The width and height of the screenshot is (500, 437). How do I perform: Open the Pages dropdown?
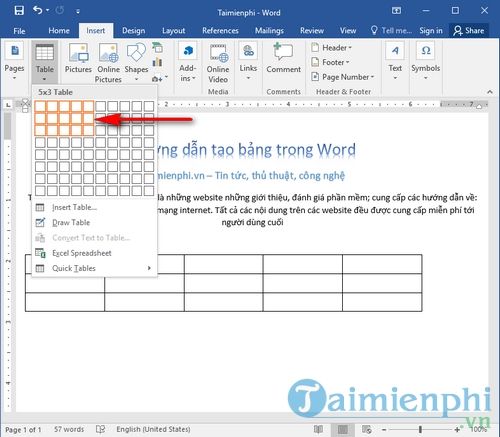click(x=14, y=61)
